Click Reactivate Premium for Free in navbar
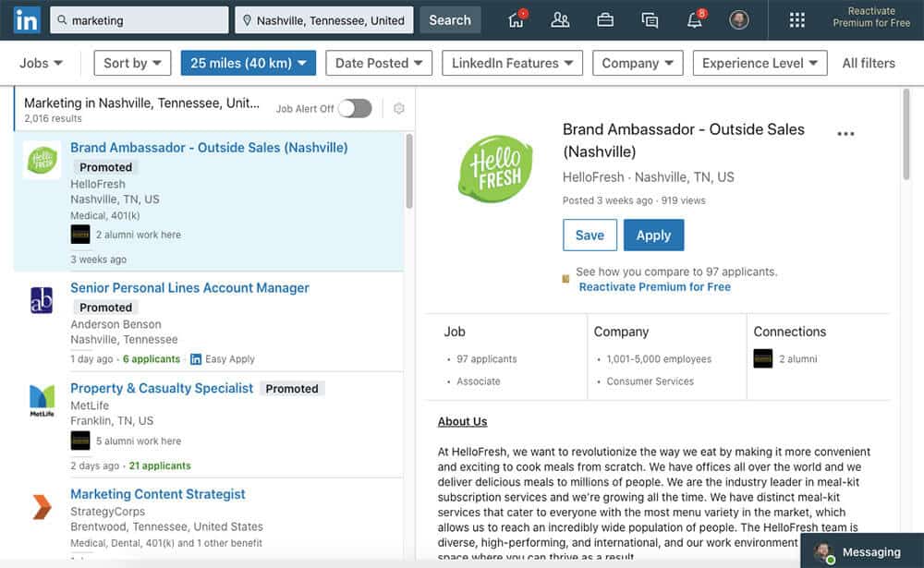924x568 pixels. (871, 18)
